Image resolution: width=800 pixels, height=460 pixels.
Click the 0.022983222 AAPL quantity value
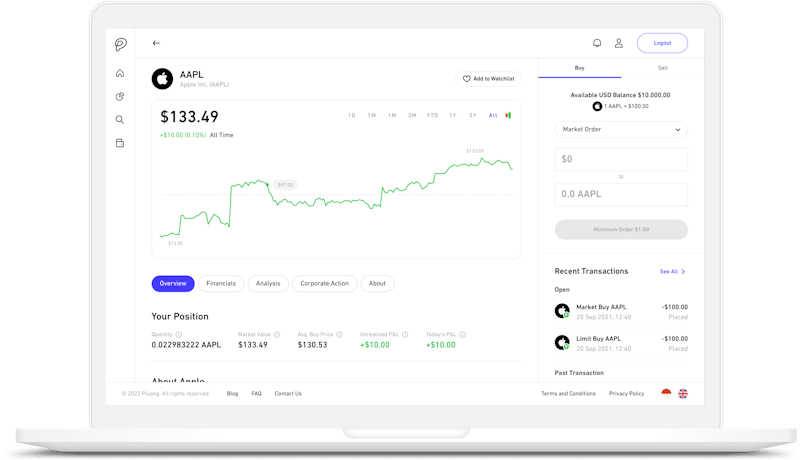(186, 345)
